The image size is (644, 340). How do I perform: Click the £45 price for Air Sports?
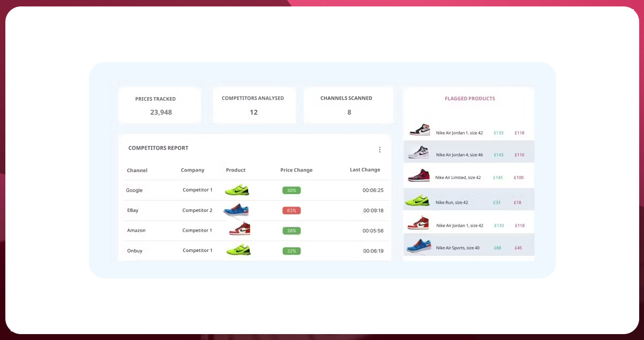518,248
